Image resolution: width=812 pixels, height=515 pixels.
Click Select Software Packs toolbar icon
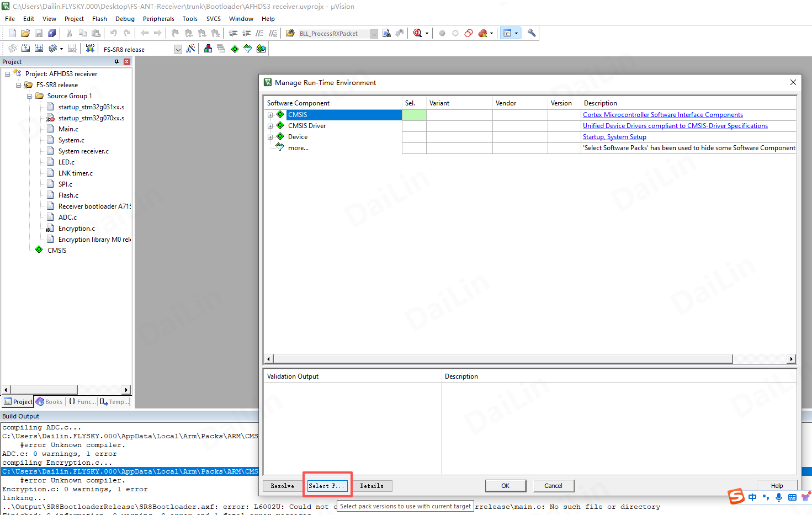tap(248, 49)
